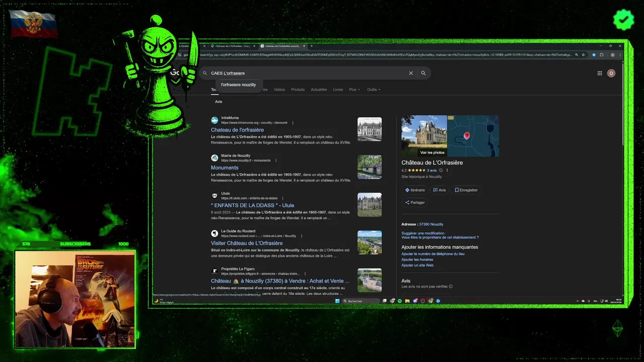
Task: Click Voir les photos on castle image
Action: (x=432, y=152)
